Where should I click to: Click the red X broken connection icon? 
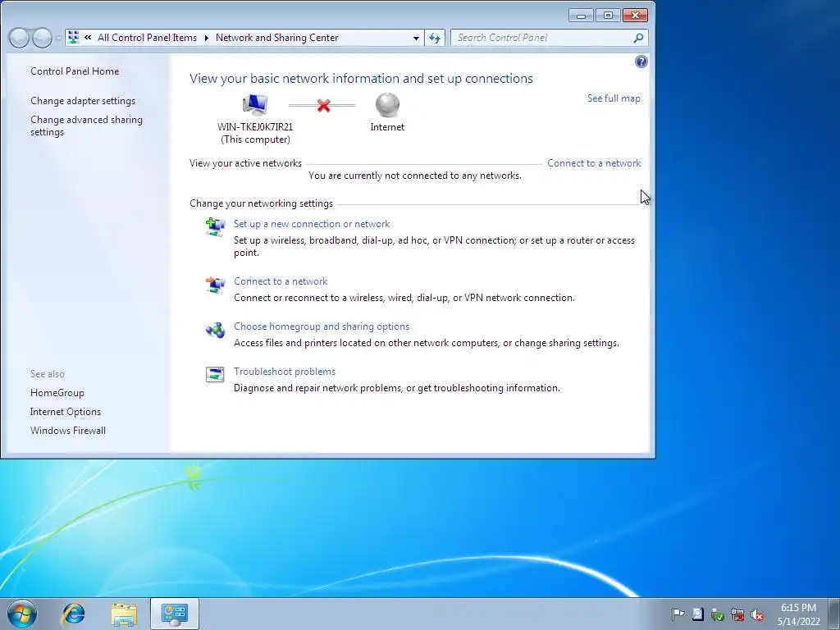(323, 106)
